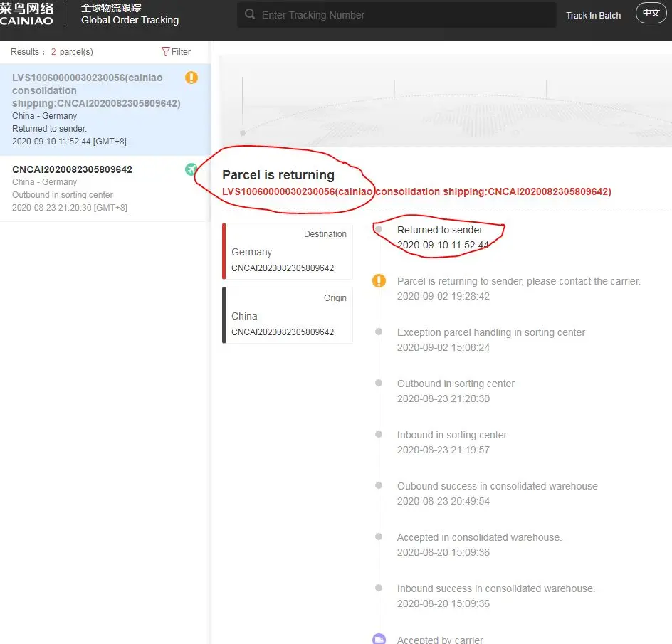Viewport: 672px width, 644px height.
Task: Click 'Accepted in consolidated warehouse' entry
Action: pyautogui.click(x=479, y=544)
